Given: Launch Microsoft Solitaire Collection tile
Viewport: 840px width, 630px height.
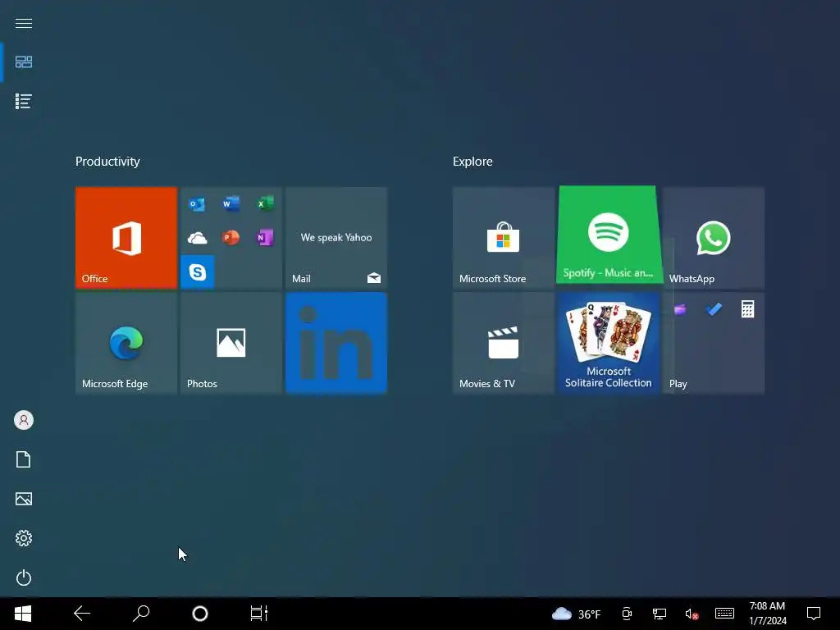Looking at the screenshot, I should click(x=608, y=343).
